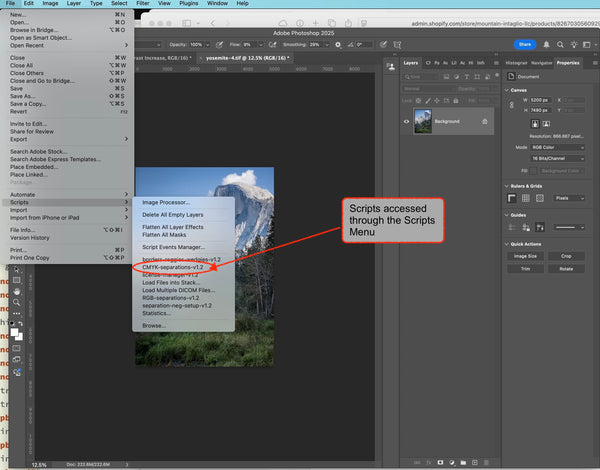Click the Image Size quick action
Image resolution: width=600 pixels, height=470 pixels.
(x=525, y=256)
